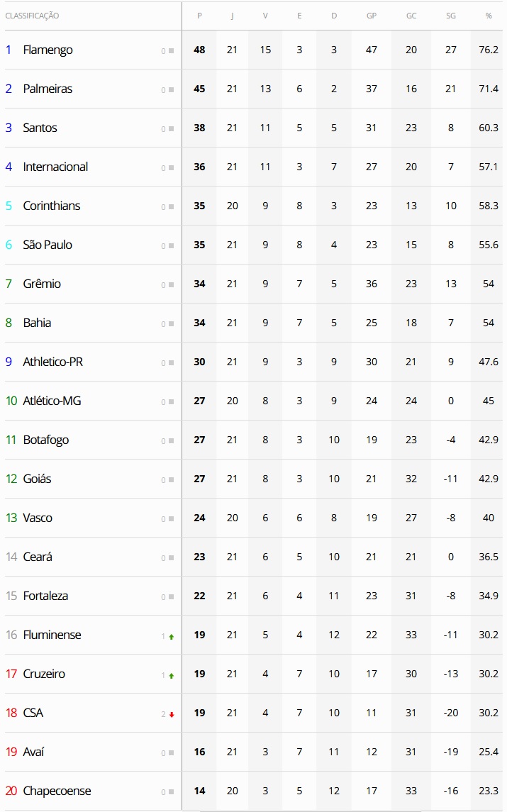Select the São Paulo team name

pos(48,245)
